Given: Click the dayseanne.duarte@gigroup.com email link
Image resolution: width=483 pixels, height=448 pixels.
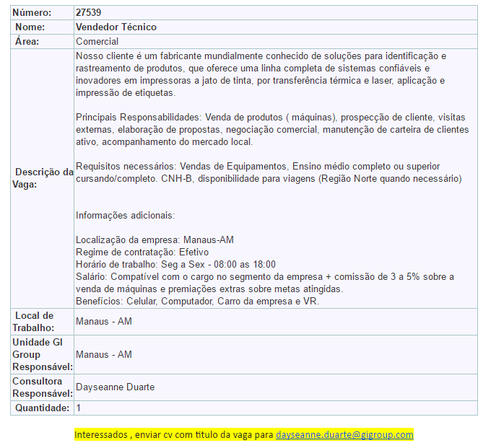Looking at the screenshot, I should coord(344,434).
